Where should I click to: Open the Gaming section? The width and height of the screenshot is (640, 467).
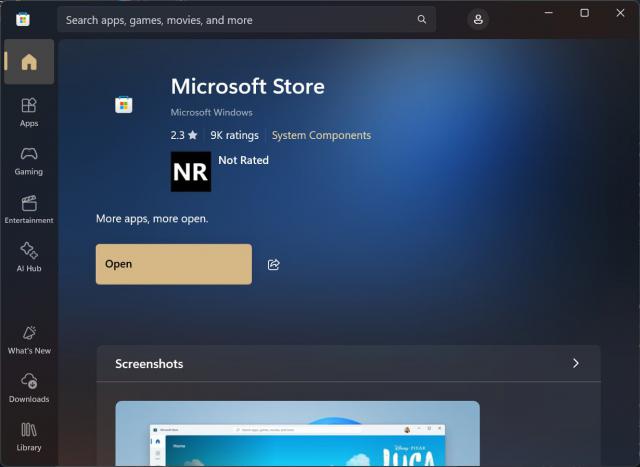tap(29, 160)
